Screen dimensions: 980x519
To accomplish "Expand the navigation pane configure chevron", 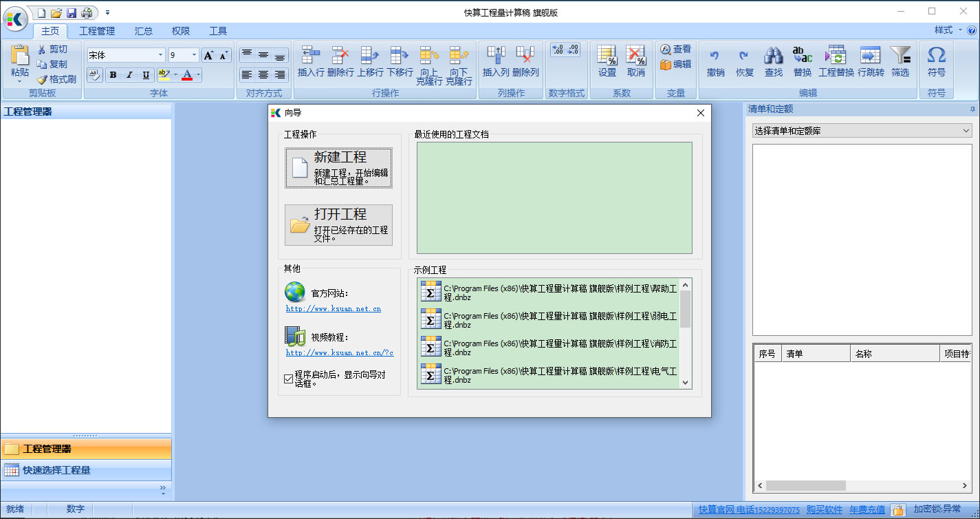I will pos(163,489).
